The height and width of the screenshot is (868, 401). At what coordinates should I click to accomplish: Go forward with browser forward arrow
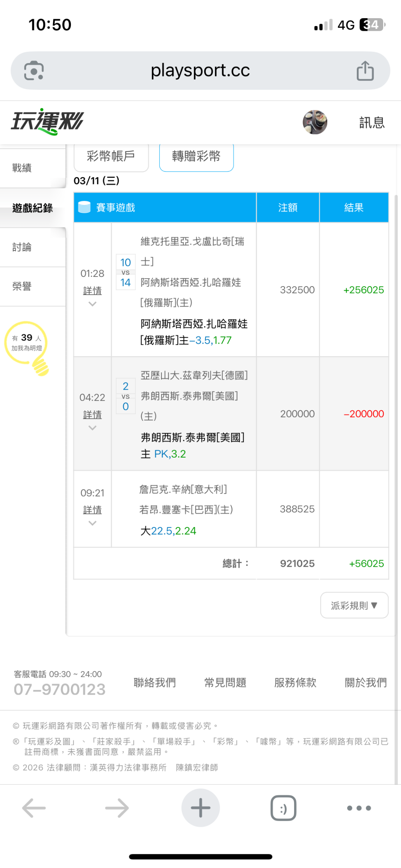[117, 808]
